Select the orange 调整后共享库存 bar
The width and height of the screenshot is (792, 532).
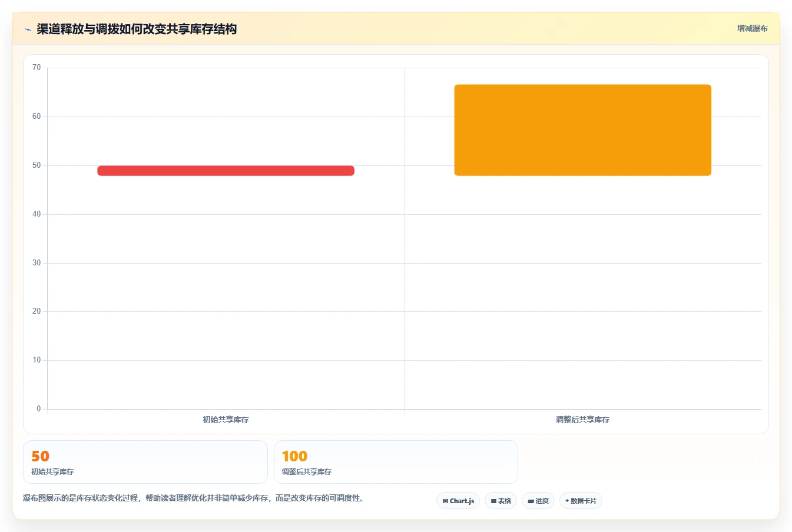point(582,130)
